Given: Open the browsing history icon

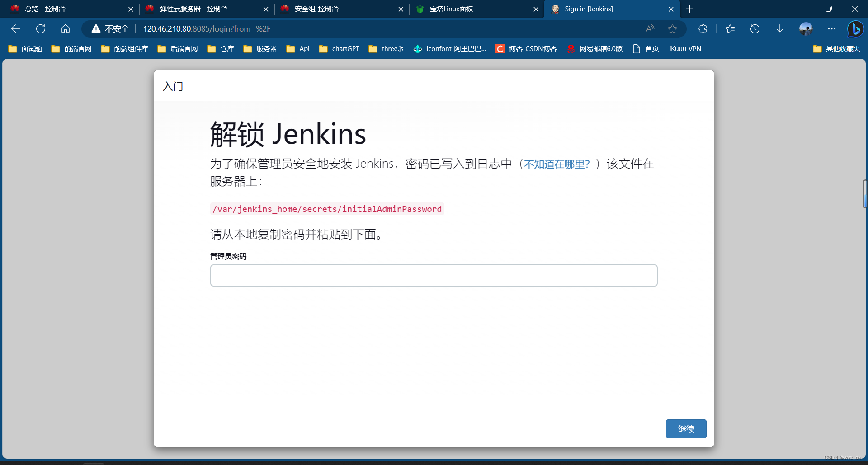Looking at the screenshot, I should coord(755,29).
